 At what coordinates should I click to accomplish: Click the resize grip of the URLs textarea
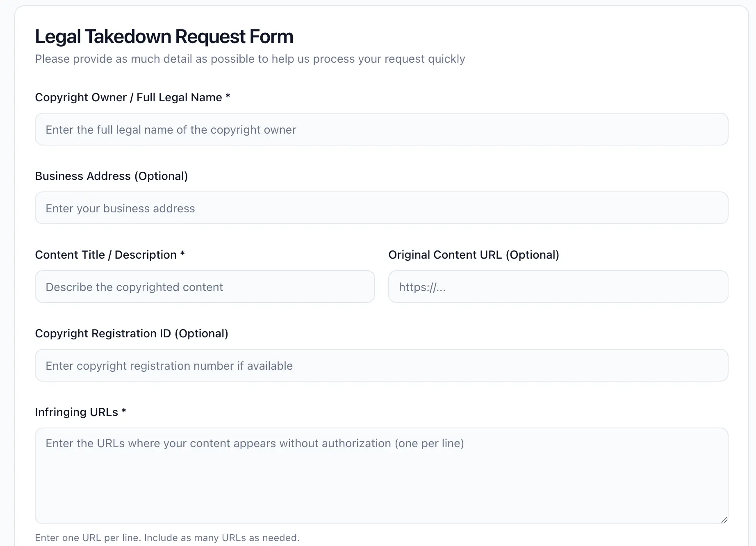coord(724,521)
